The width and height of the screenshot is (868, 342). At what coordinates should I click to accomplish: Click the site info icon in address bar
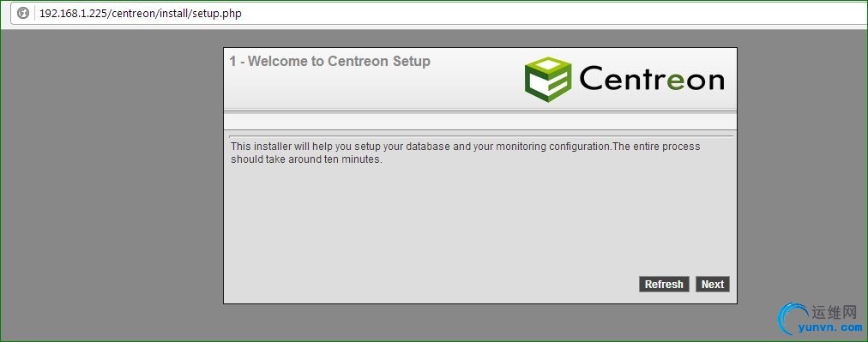click(22, 13)
